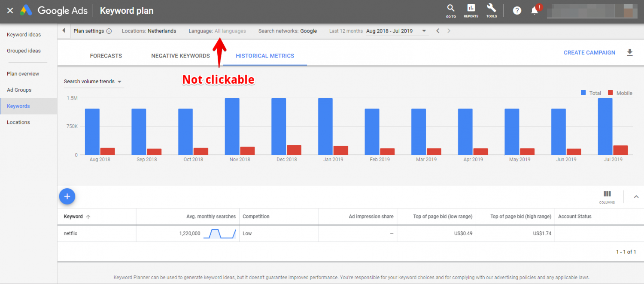Switch to the Forecasts tab
The width and height of the screenshot is (644, 284).
(x=106, y=56)
